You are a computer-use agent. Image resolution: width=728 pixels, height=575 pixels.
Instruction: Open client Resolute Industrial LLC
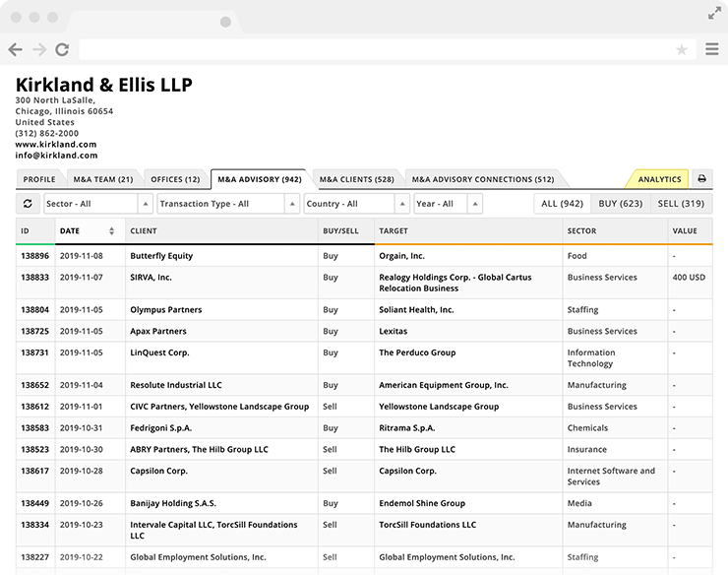point(175,385)
